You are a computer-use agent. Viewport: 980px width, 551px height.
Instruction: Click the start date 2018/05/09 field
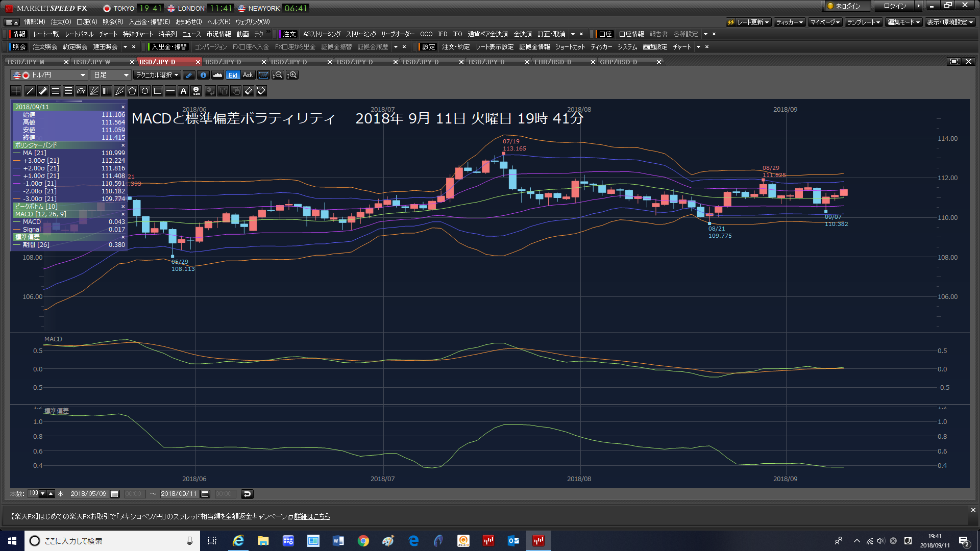[x=88, y=494]
